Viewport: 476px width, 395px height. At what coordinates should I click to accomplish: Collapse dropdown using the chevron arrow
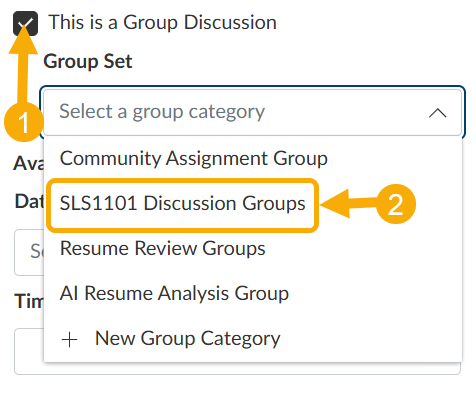(x=437, y=113)
